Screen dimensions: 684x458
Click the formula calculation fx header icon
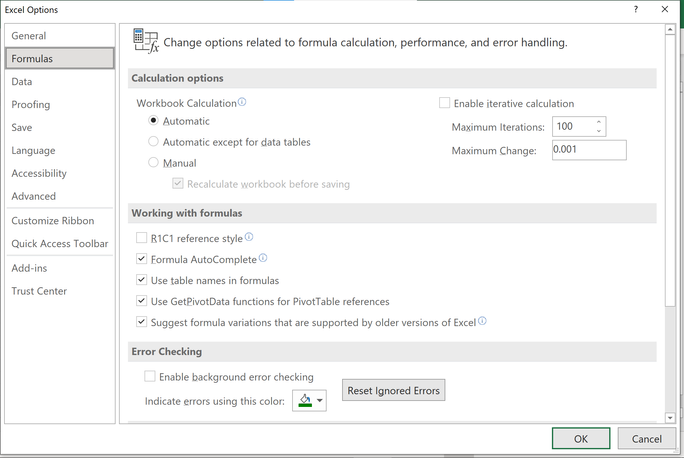point(146,41)
